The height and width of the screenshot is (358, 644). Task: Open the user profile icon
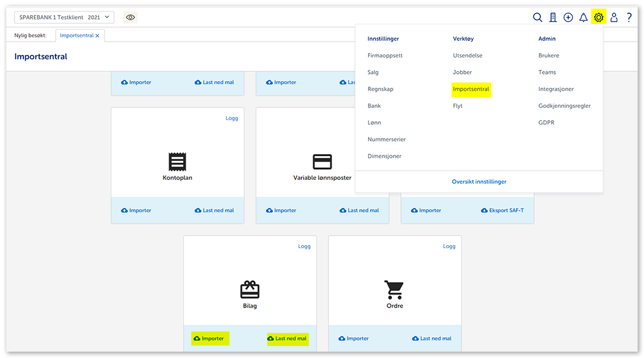click(614, 18)
